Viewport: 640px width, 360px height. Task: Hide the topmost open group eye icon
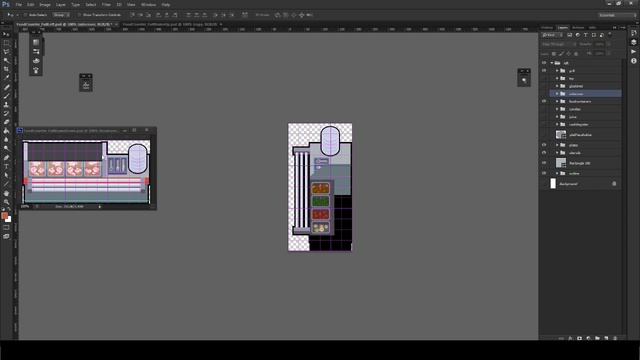click(x=544, y=63)
